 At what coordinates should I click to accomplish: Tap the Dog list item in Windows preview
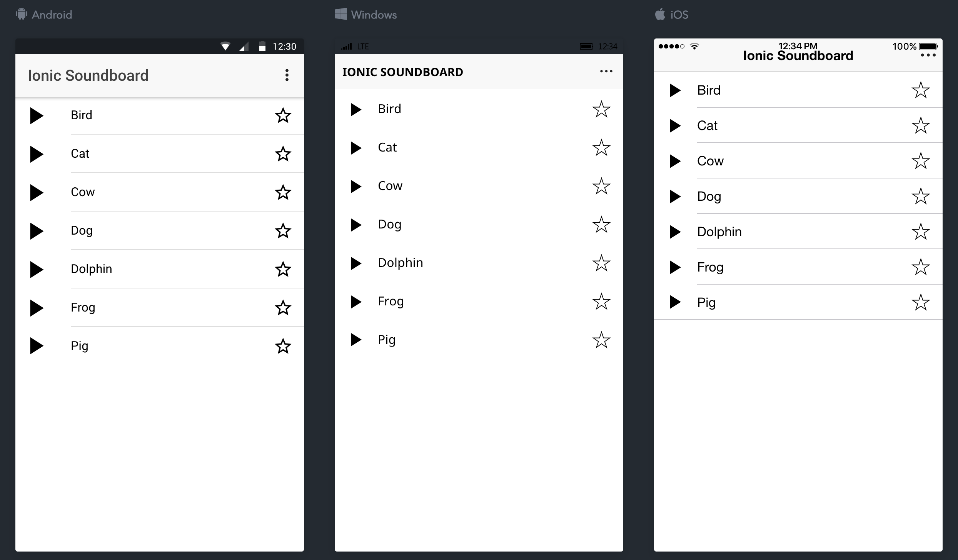[390, 224]
